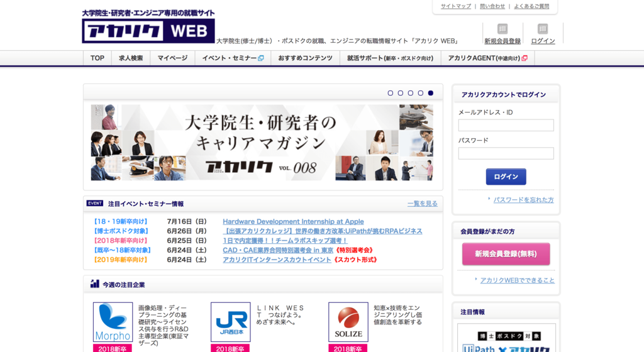Select the fourth carousel slide dot
The height and width of the screenshot is (352, 644).
pos(421,93)
